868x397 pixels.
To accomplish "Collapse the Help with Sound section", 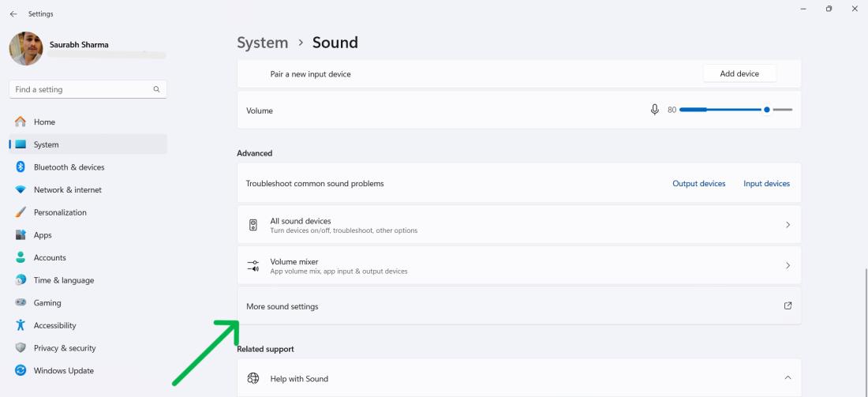I will [788, 378].
